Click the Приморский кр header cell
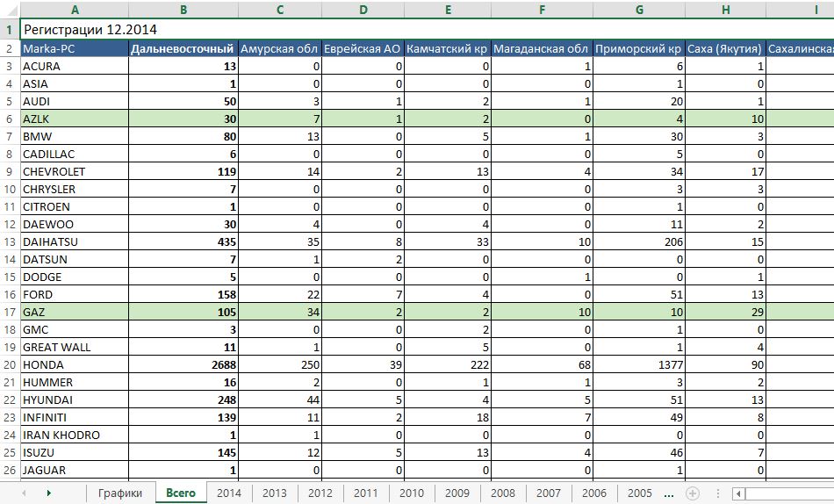 pyautogui.click(x=638, y=48)
